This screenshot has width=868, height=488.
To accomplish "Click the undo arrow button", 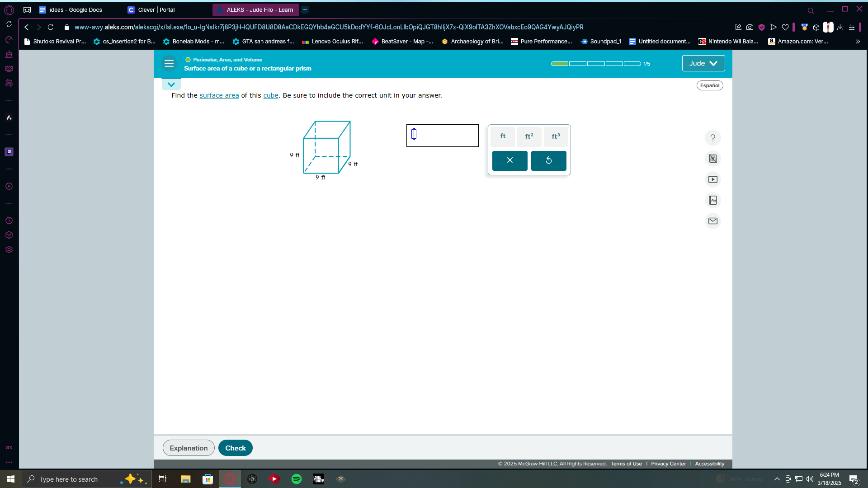I will pyautogui.click(x=549, y=160).
